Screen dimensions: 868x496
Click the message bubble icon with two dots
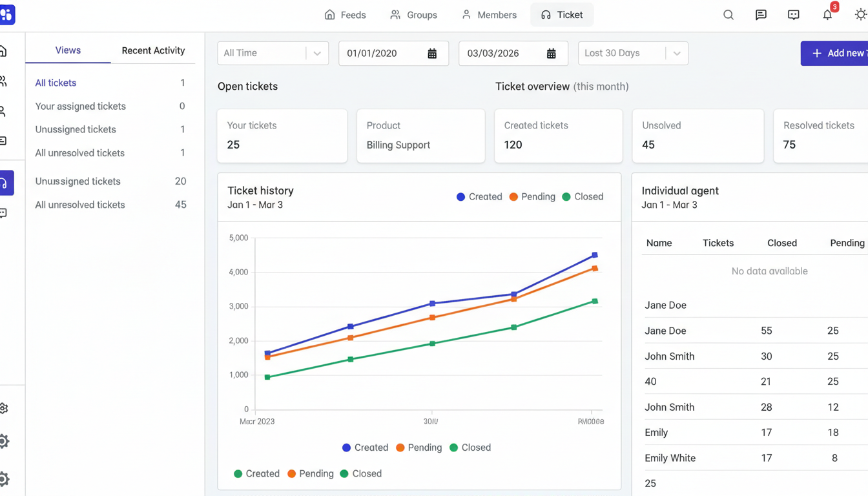pos(794,15)
